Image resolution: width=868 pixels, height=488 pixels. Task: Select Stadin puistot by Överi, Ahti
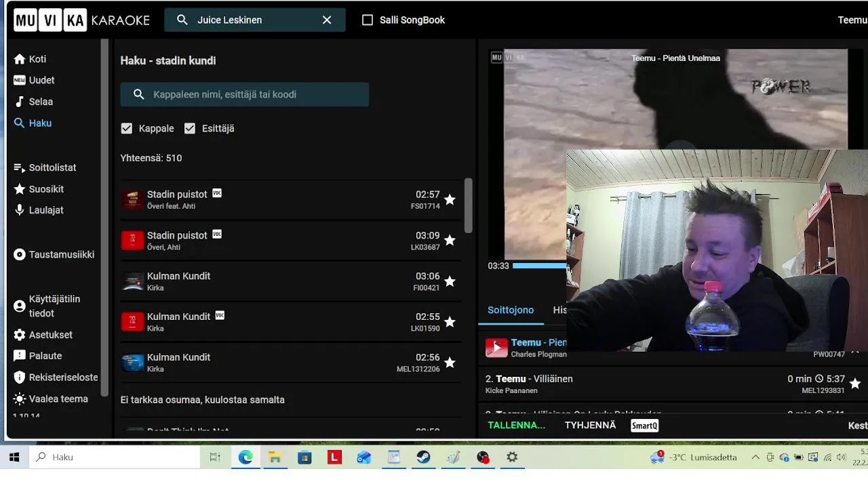click(x=291, y=241)
